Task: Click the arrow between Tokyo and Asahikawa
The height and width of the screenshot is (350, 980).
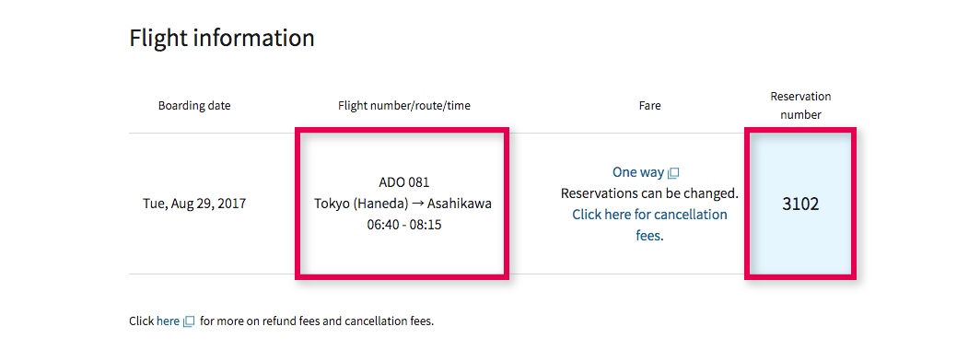Action: tap(419, 204)
